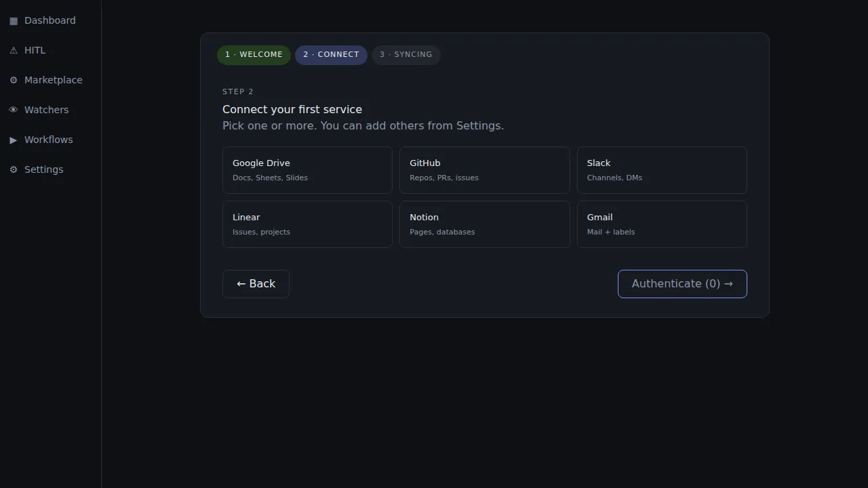Click the Dashboard grid icon
This screenshot has height=488, width=868.
14,21
